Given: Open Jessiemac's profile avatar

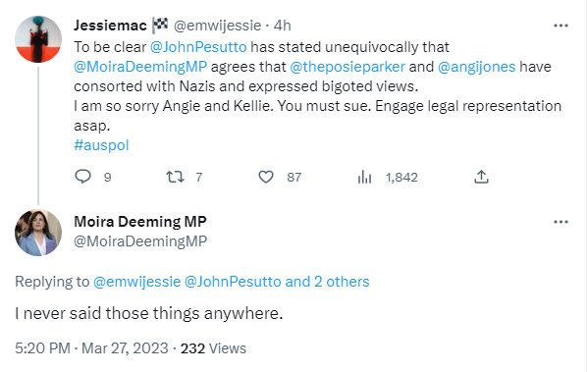Looking at the screenshot, I should [x=38, y=39].
